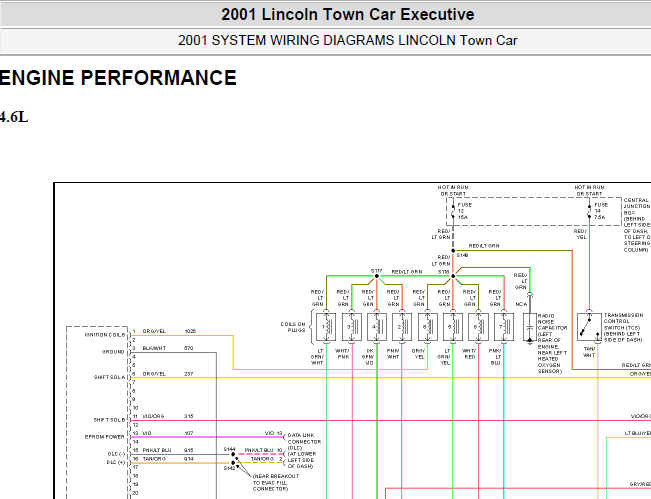Click the S144 splice dot

233,455
